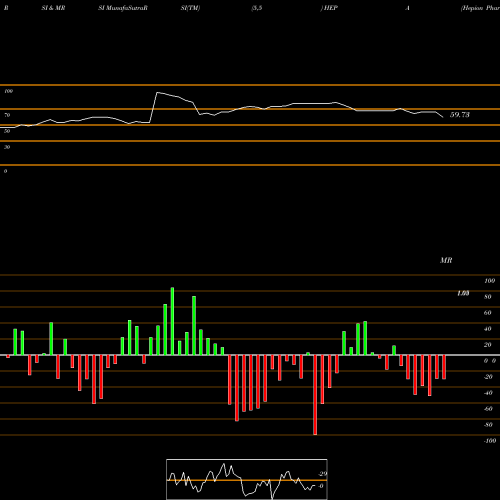
Task: Select the RSI axis label 30
Action: pos(7,147)
